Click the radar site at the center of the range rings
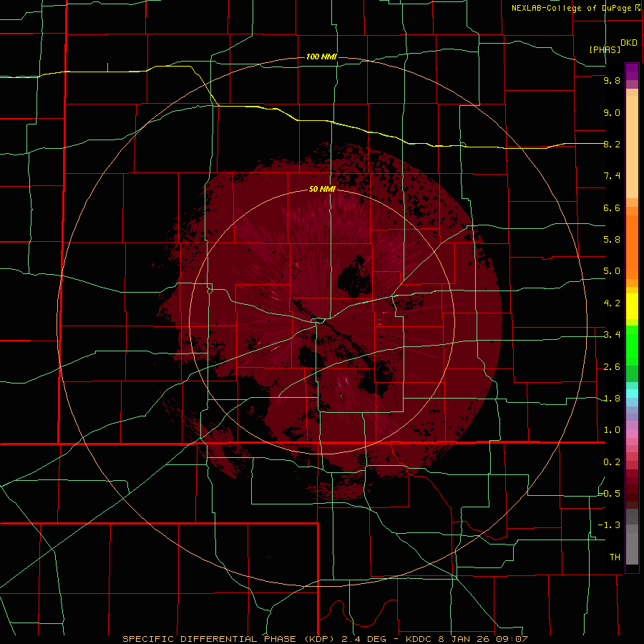The width and height of the screenshot is (644, 644). click(321, 322)
